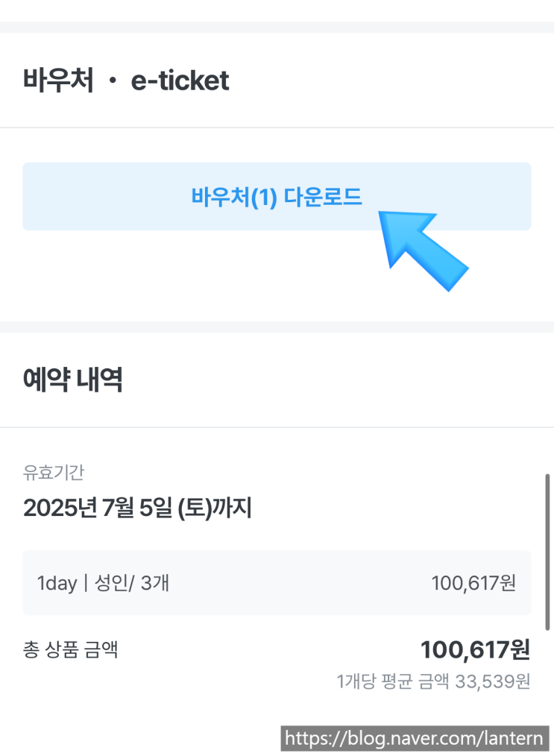554x756 pixels.
Task: Select the 예약 내역 section heading
Action: pos(73,380)
